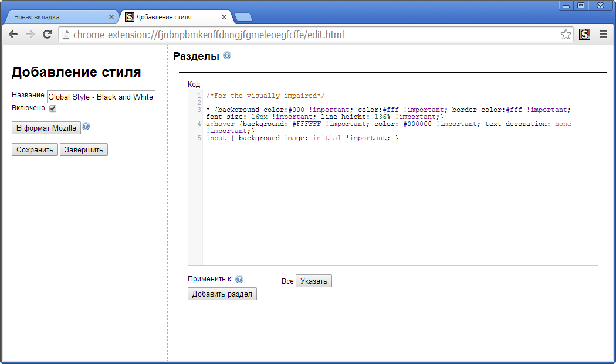Open the Stylish extension icon
The height and width of the screenshot is (364, 616).
(x=584, y=35)
